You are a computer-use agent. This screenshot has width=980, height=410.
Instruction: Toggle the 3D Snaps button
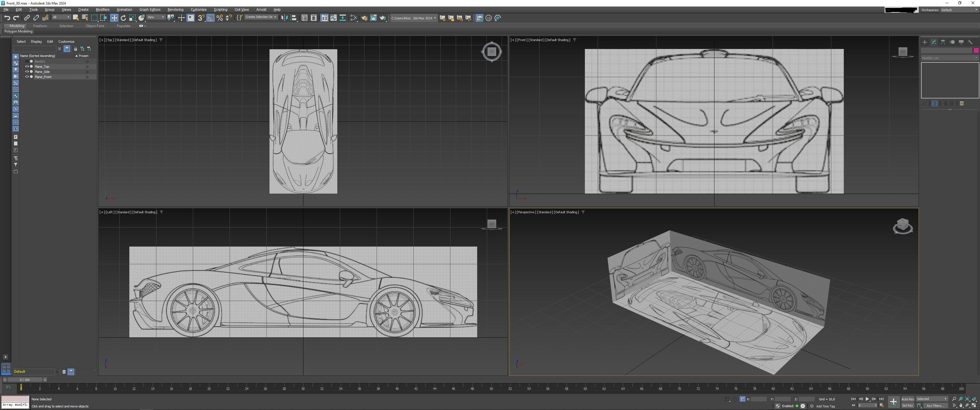tap(201, 18)
